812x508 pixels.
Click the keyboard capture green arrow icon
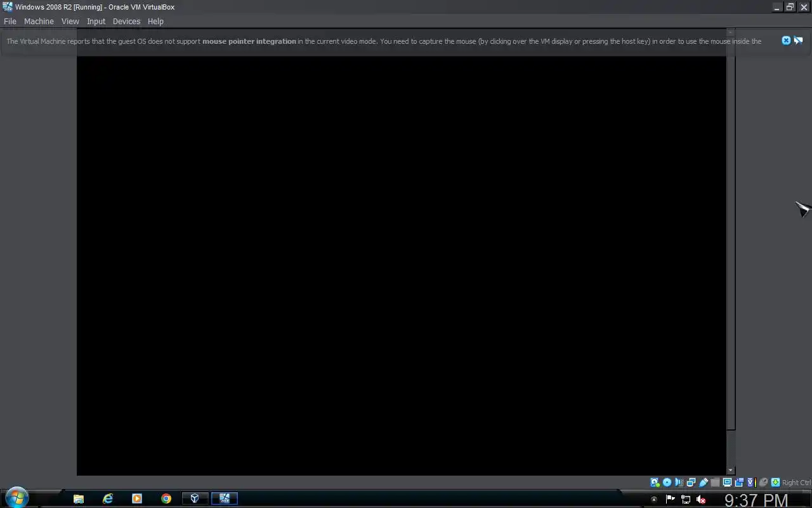775,483
